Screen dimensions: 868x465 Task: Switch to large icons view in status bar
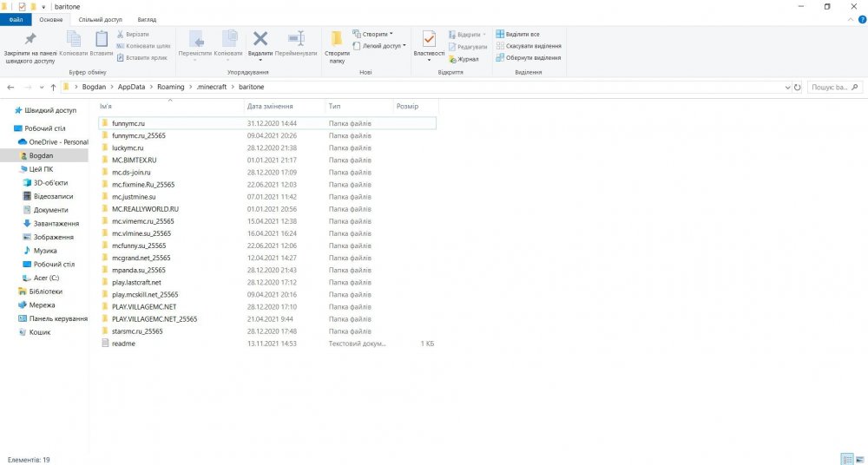click(860, 460)
